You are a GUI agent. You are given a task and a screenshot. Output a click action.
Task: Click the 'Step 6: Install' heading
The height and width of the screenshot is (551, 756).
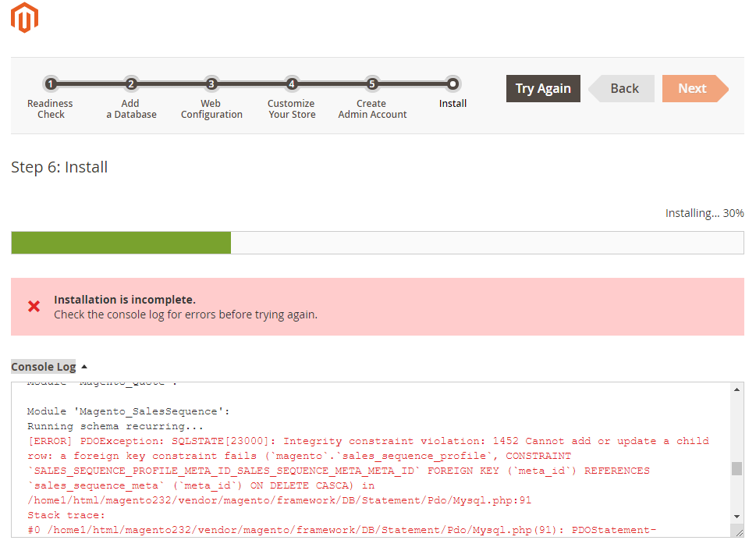[x=59, y=167]
